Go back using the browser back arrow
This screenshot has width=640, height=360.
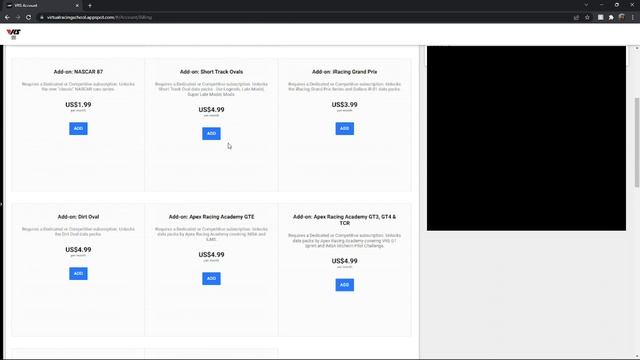[7, 18]
